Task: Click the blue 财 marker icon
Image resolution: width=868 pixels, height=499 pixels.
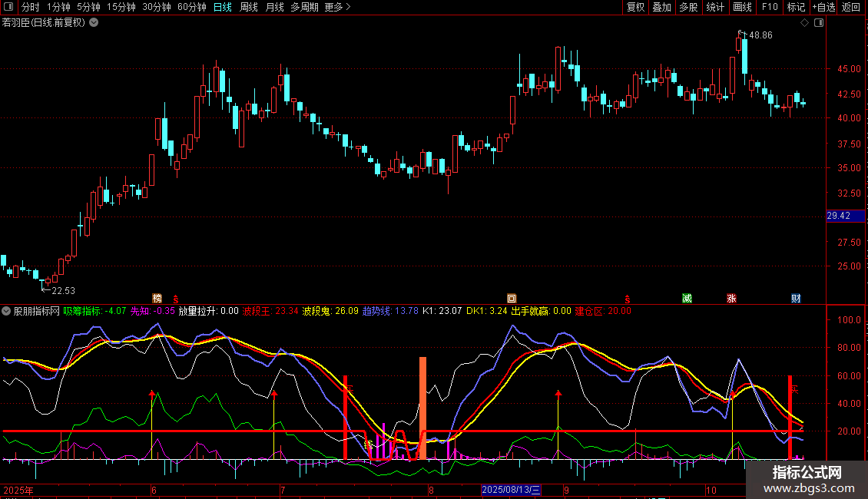Action: [797, 298]
